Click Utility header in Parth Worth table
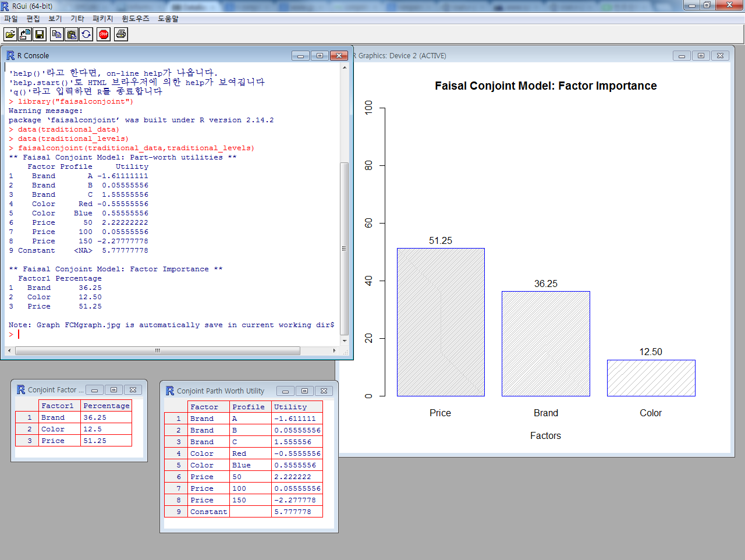Image resolution: width=745 pixels, height=560 pixels. click(297, 407)
